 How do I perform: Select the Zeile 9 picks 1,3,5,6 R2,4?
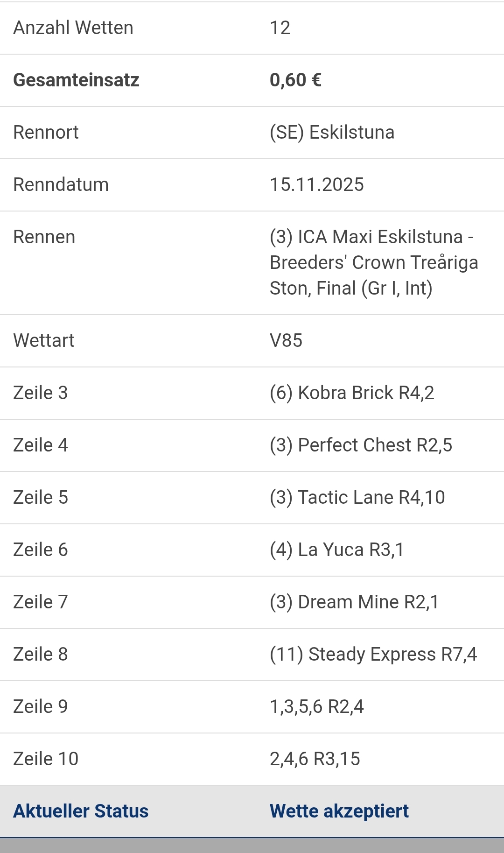pyautogui.click(x=316, y=707)
